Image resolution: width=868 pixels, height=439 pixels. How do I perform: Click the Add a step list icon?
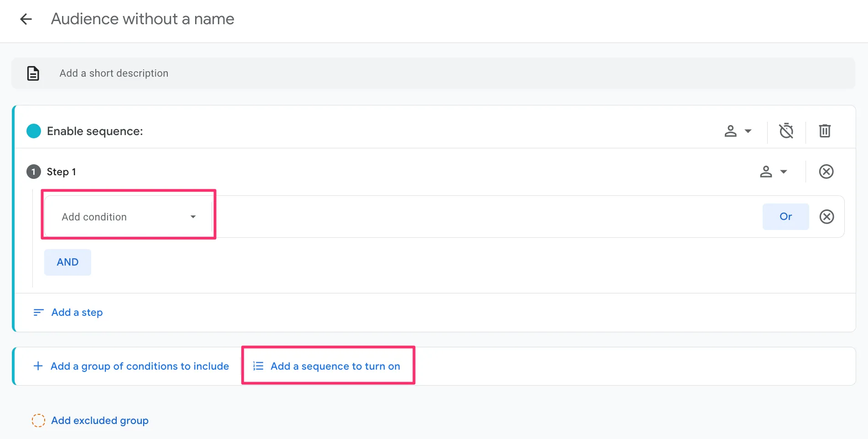click(x=39, y=313)
